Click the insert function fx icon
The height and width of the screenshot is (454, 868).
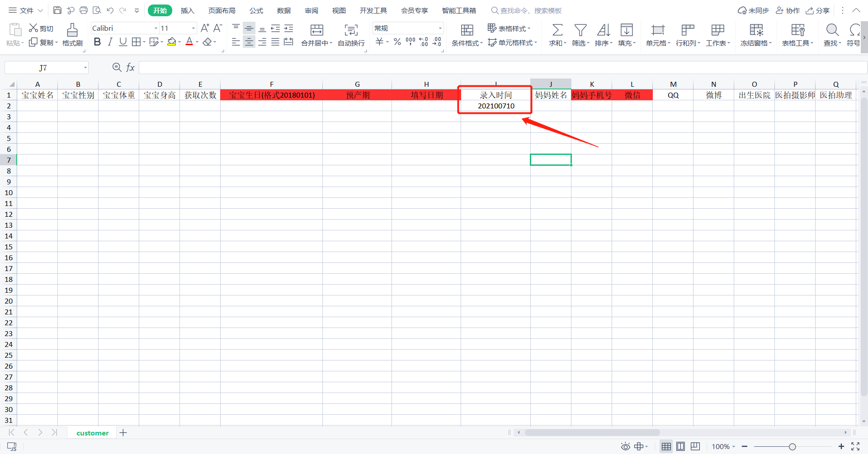tap(130, 68)
